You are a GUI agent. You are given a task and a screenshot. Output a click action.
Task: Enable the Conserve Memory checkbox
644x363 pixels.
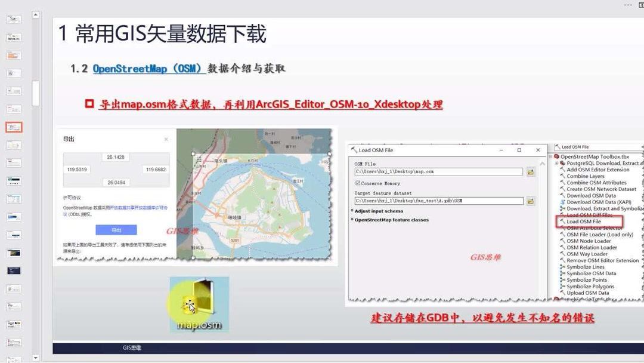358,183
